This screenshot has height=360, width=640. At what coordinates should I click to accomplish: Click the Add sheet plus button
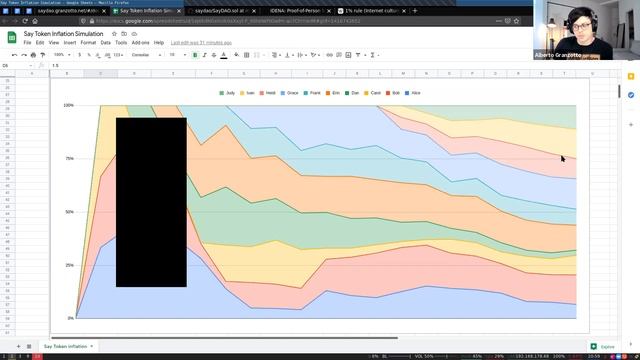pos(18,346)
